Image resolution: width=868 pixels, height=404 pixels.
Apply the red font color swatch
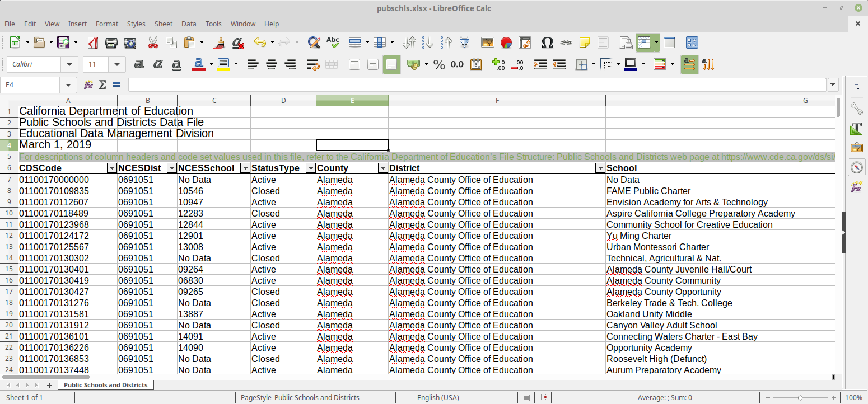point(198,64)
